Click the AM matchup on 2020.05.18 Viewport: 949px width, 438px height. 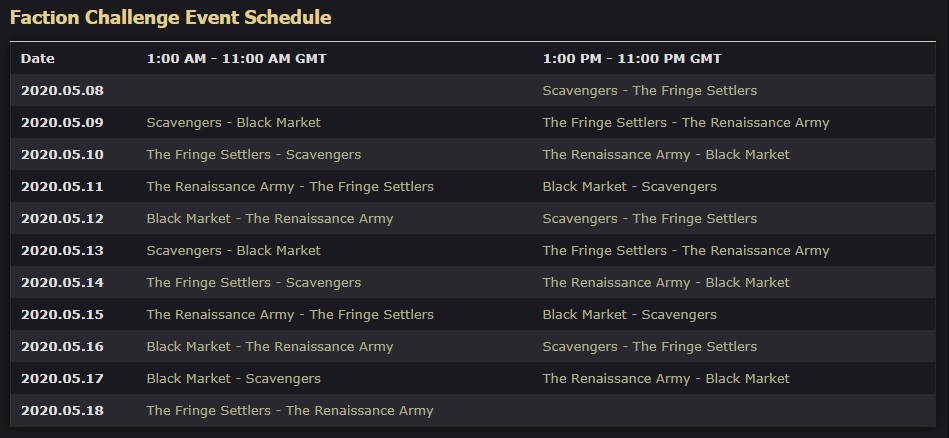[290, 411]
